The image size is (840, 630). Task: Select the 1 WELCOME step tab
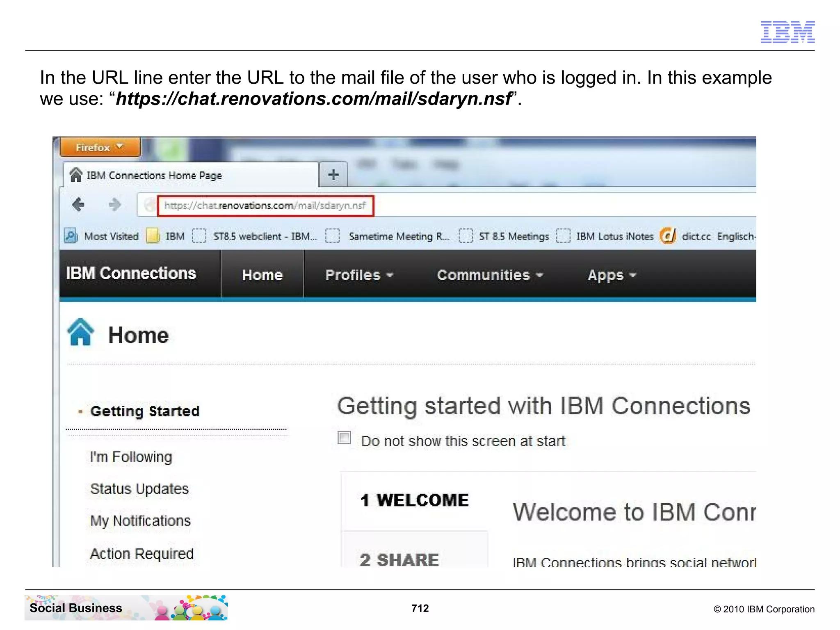pyautogui.click(x=415, y=500)
